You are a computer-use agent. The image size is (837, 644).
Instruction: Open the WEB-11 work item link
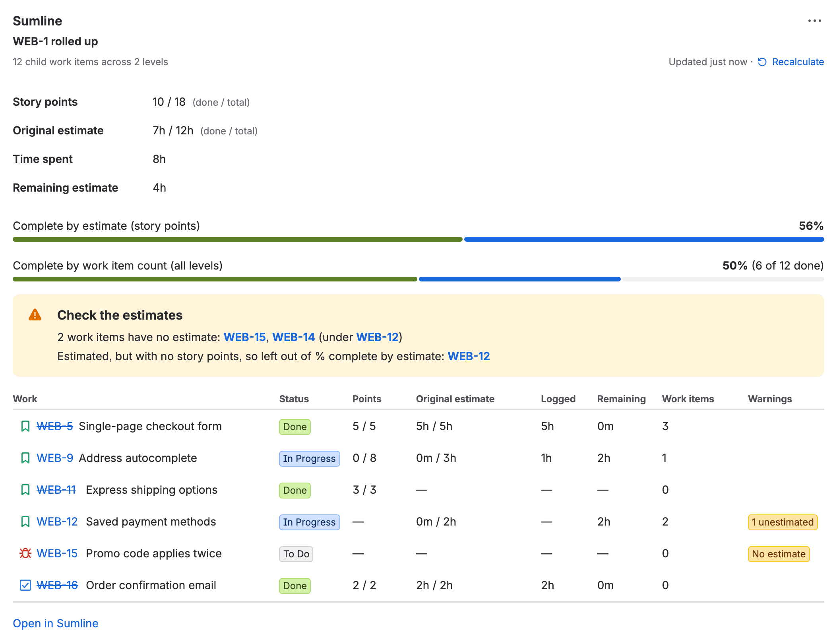(x=56, y=490)
